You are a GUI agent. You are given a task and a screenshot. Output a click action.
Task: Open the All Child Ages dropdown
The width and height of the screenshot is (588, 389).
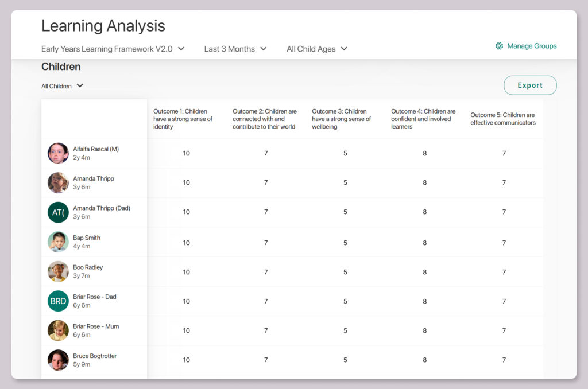click(317, 49)
